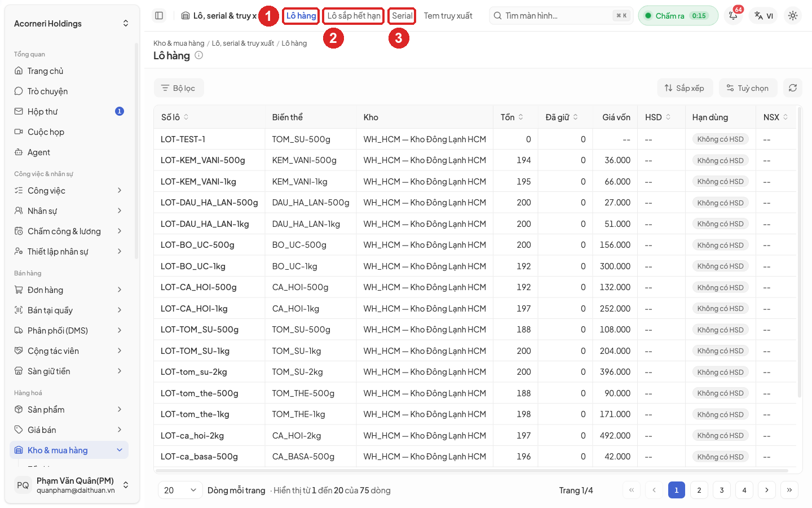The height and width of the screenshot is (508, 812).
Task: Switch to Lô hàng tab
Action: point(301,16)
